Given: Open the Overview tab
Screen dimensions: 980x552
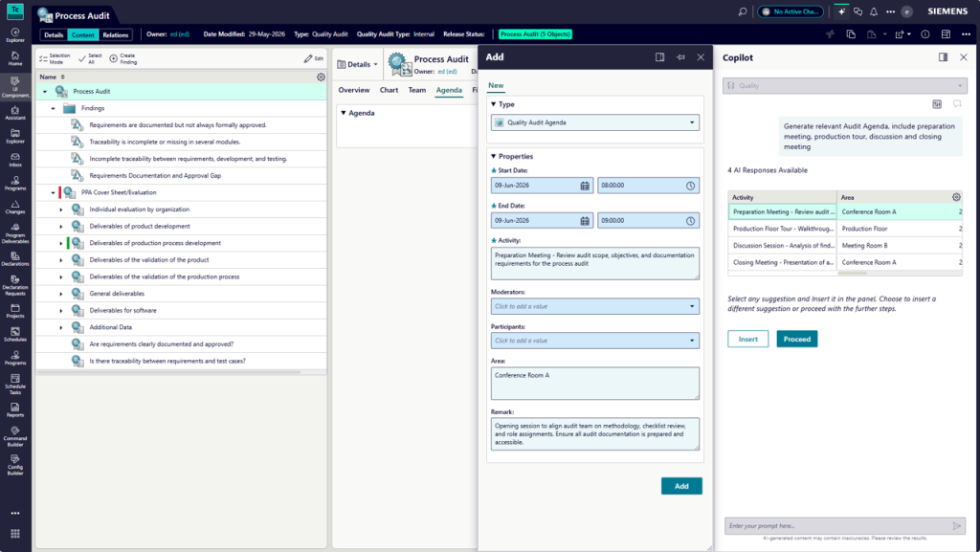Looking at the screenshot, I should tap(354, 90).
